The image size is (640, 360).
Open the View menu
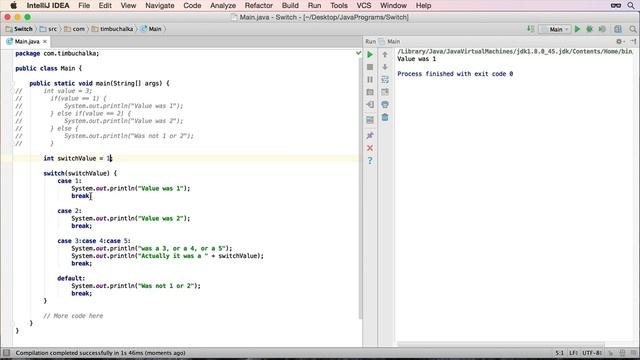128,6
